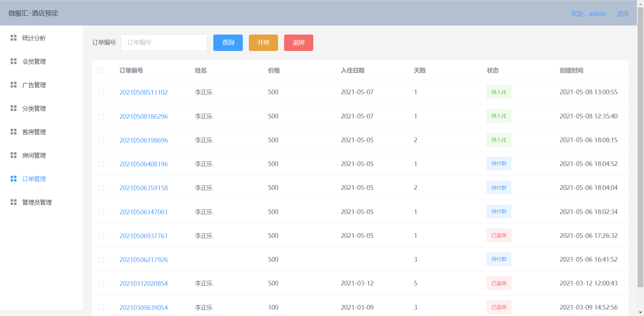
Task: Click the 入住日期 column header
Action: [353, 70]
